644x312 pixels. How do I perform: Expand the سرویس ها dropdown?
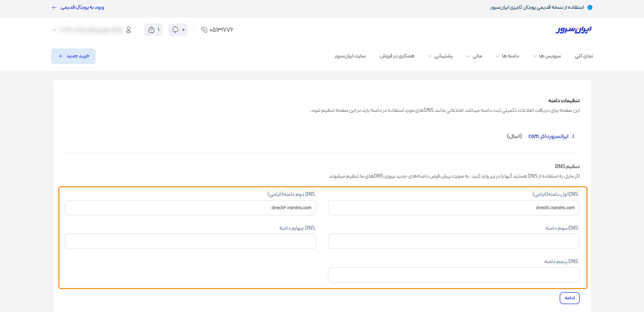(x=547, y=56)
